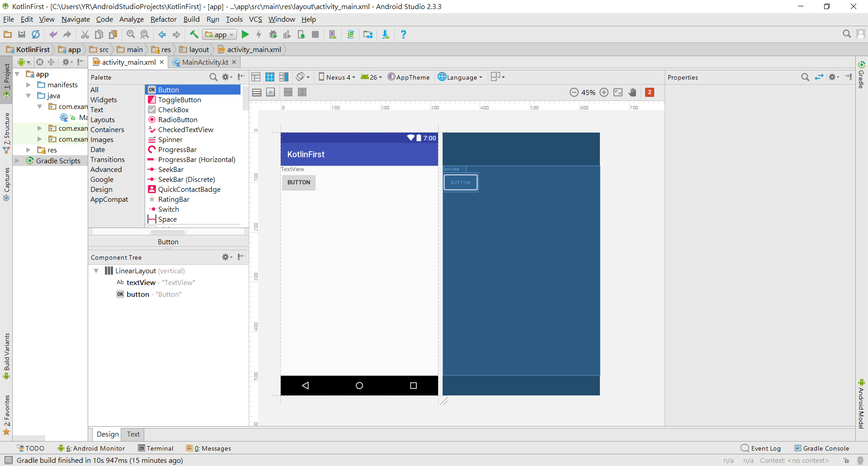The image size is (868, 466).
Task: Open the layout variants dropdown
Action: (498, 77)
